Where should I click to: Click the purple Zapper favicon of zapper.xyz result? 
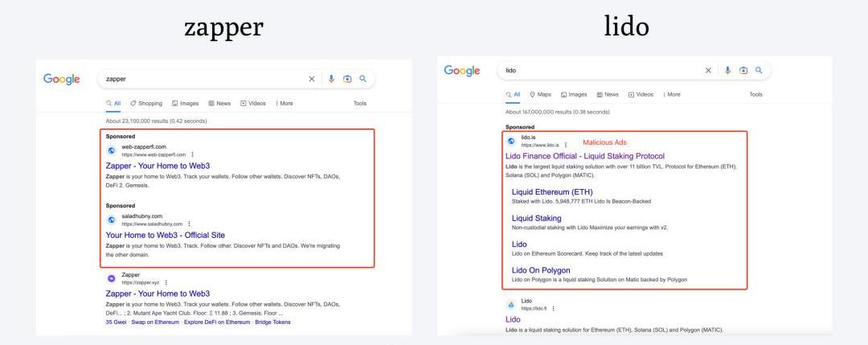pyautogui.click(x=111, y=278)
